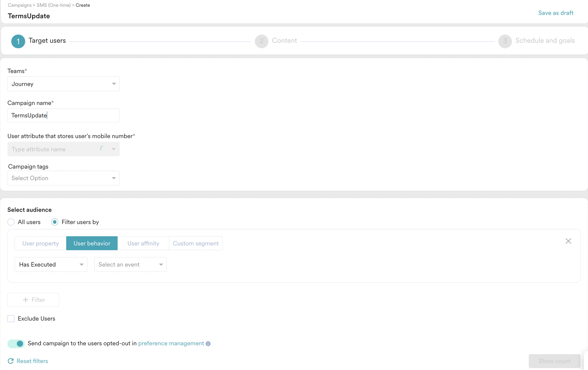
Task: Click the filter row remove X icon
Action: (568, 241)
